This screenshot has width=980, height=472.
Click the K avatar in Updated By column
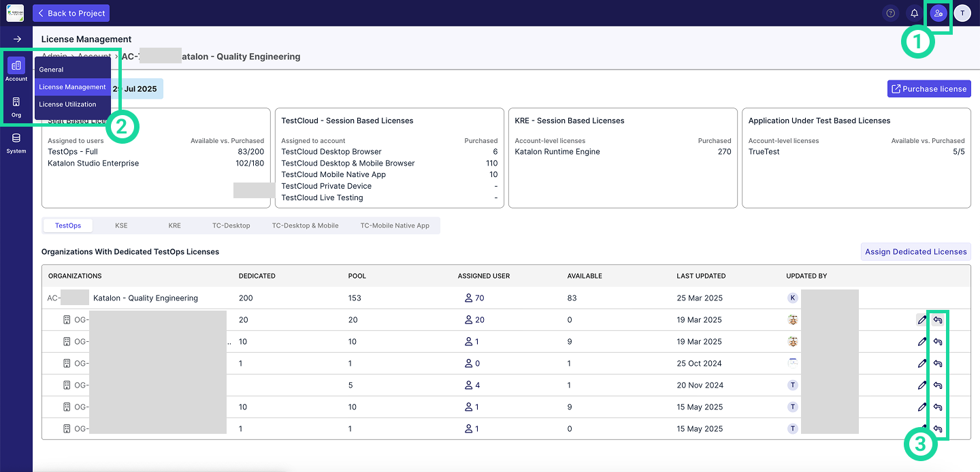tap(792, 298)
